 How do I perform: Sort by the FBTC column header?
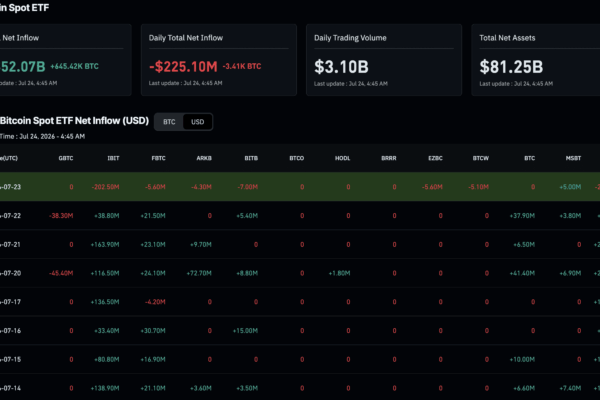pyautogui.click(x=158, y=158)
